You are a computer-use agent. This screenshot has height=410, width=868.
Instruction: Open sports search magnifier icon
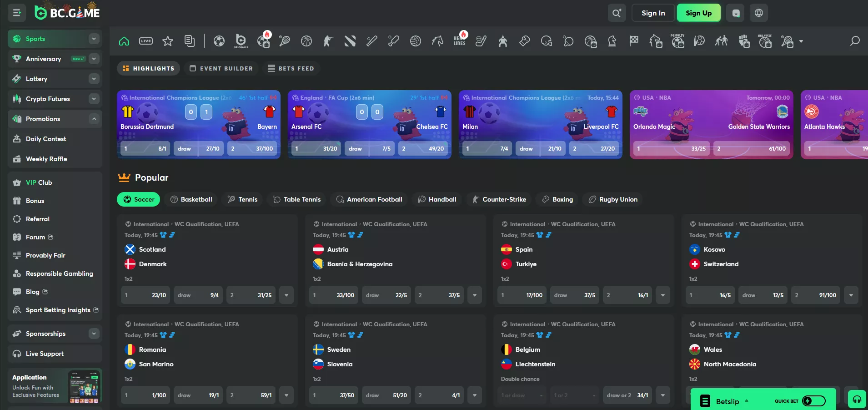click(x=855, y=41)
